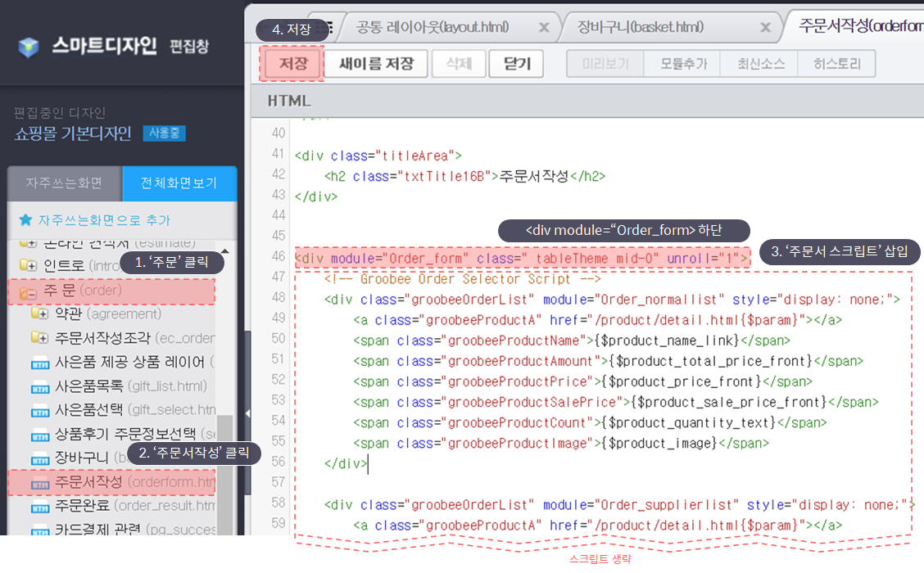Viewport: 924px width, 573px height.
Task: Close the 공통 레이아웃(layout.html) tab
Action: [544, 28]
